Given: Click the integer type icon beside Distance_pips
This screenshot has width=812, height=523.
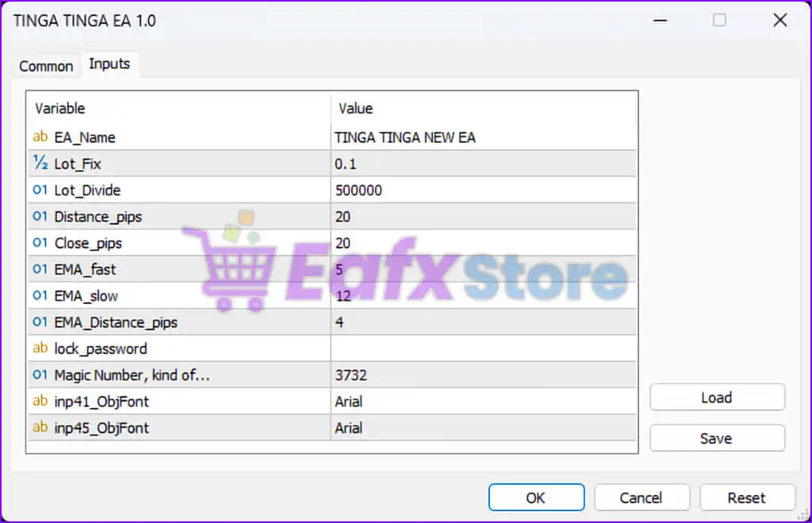Looking at the screenshot, I should coord(40,216).
